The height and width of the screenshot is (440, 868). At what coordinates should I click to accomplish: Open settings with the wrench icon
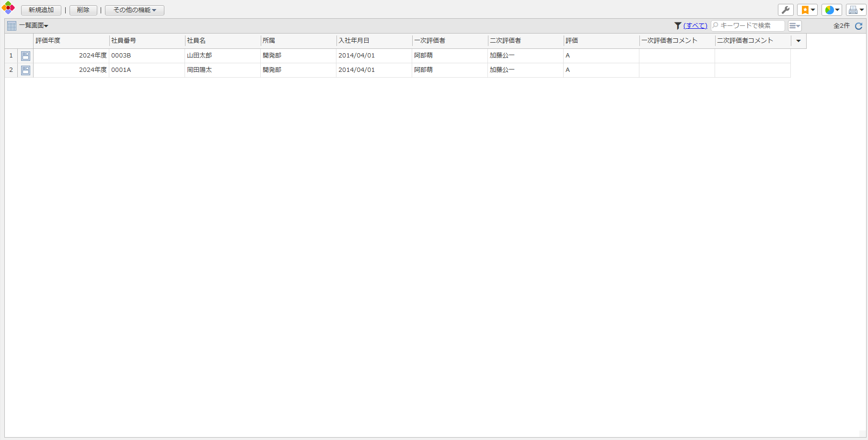[x=786, y=10]
